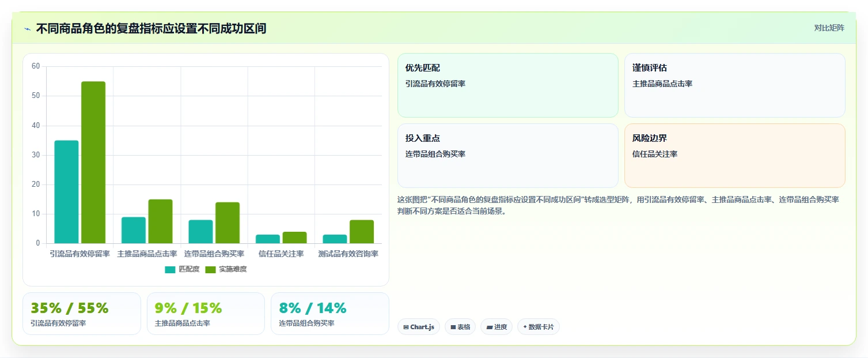Click the x-axis label 测试品有效咨询率

[x=348, y=254]
